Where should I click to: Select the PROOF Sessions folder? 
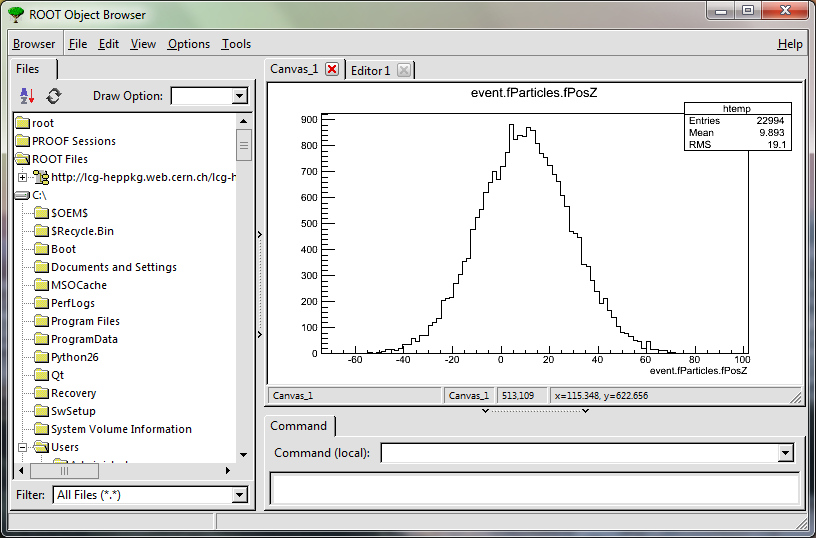[73, 141]
